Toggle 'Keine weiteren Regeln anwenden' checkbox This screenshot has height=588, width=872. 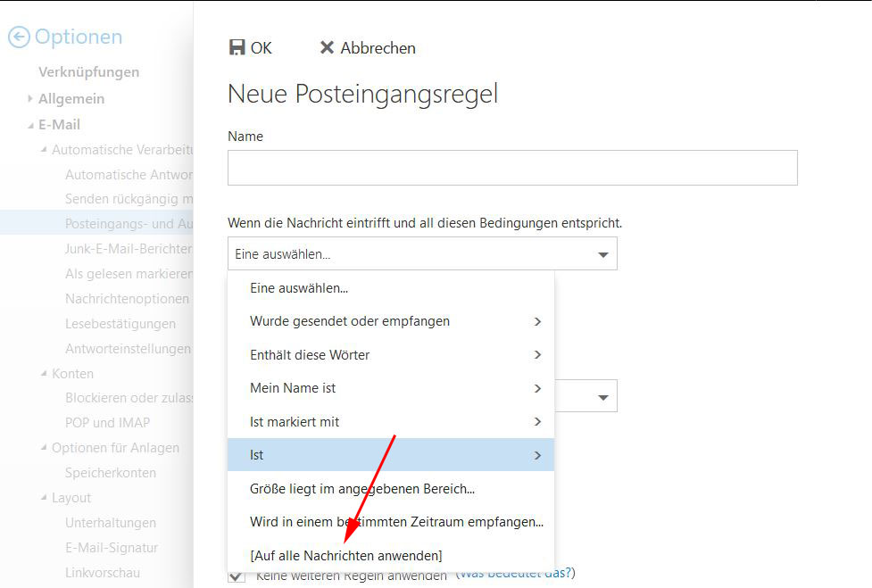pos(237,576)
